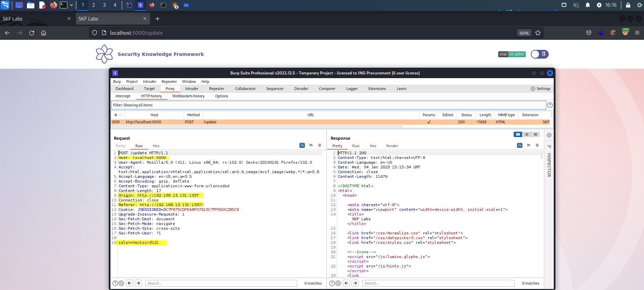The width and height of the screenshot is (644, 290).
Task: Open Request search settings gear
Action: tap(121, 283)
